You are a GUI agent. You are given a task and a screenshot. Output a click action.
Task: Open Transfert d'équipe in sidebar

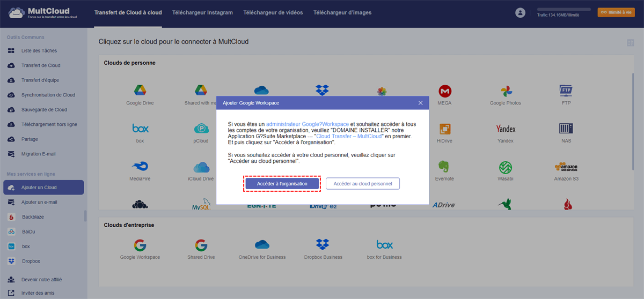point(40,80)
